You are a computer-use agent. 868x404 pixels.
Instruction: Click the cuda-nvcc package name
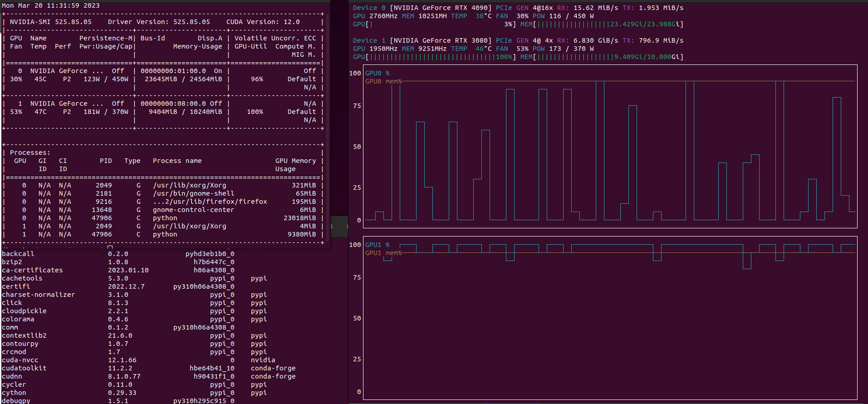pos(20,360)
